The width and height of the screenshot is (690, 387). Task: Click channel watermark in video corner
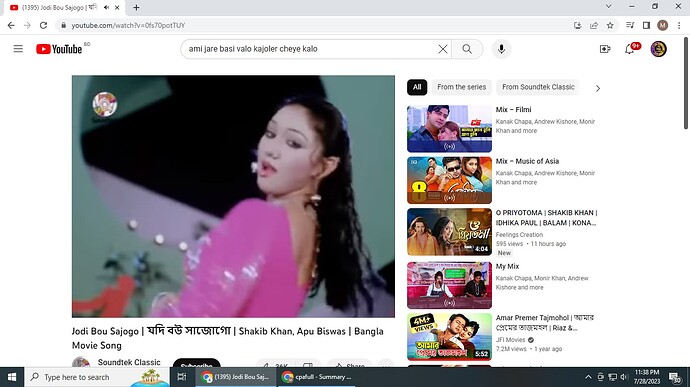(x=104, y=104)
